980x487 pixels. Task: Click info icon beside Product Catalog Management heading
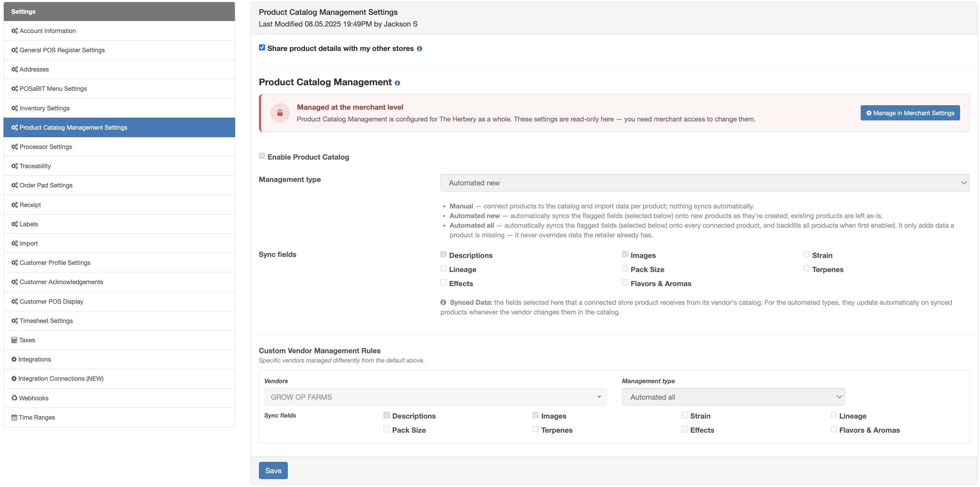pyautogui.click(x=397, y=83)
